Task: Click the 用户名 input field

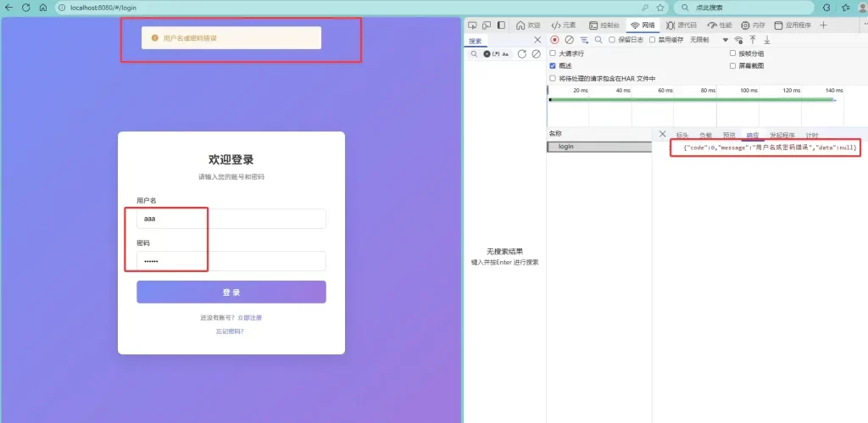Action: tap(231, 219)
